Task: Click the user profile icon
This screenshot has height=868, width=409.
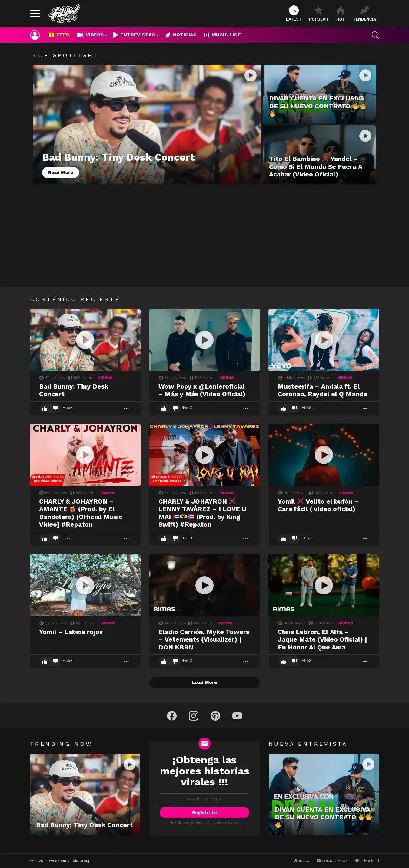Action: (x=35, y=35)
